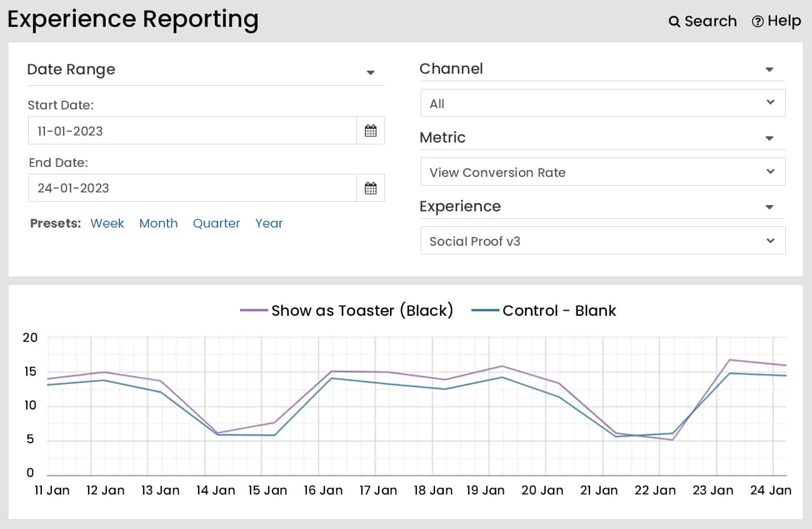The width and height of the screenshot is (812, 529).
Task: Click the Search magnifier icon
Action: 674,22
